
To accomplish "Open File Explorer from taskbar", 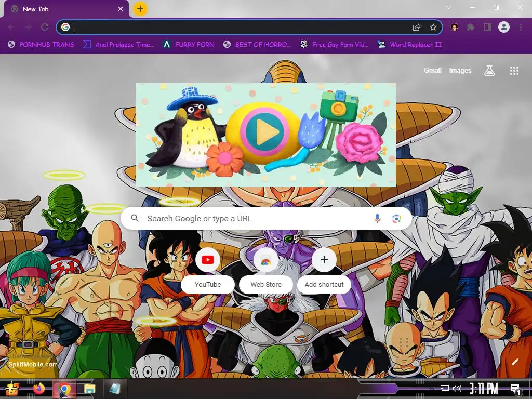I will pyautogui.click(x=89, y=389).
